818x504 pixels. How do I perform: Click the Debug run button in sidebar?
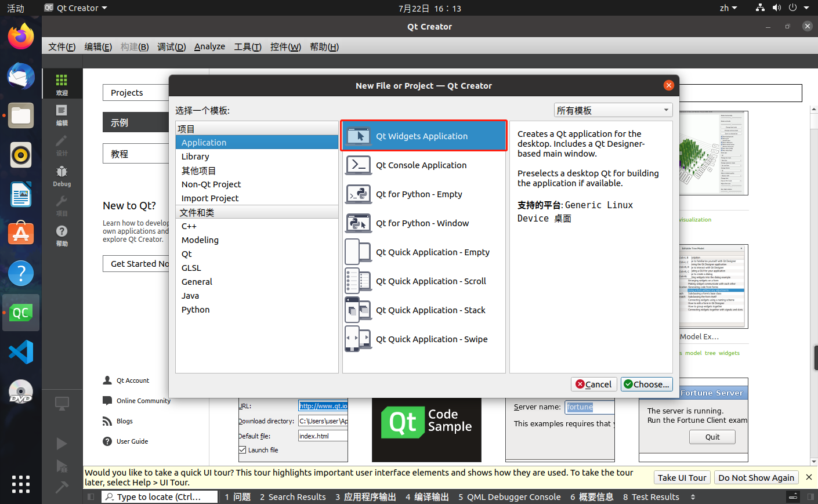(61, 466)
